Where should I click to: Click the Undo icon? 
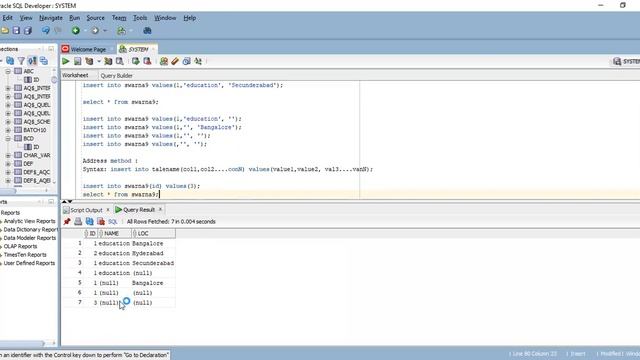coord(45,31)
